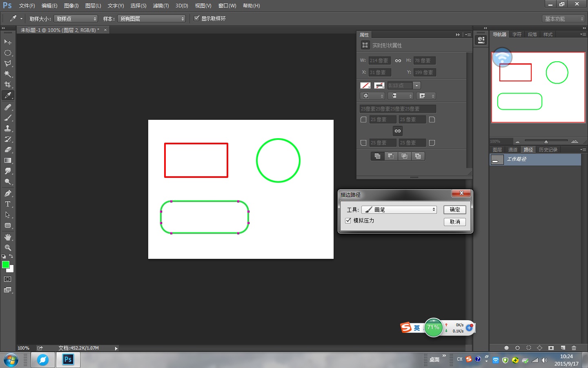Open the 窗口(W) menu
The width and height of the screenshot is (588, 368).
227,6
